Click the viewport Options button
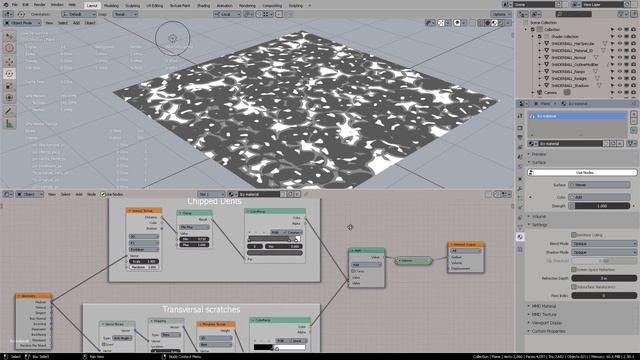The height and width of the screenshot is (360, 640). click(x=500, y=14)
